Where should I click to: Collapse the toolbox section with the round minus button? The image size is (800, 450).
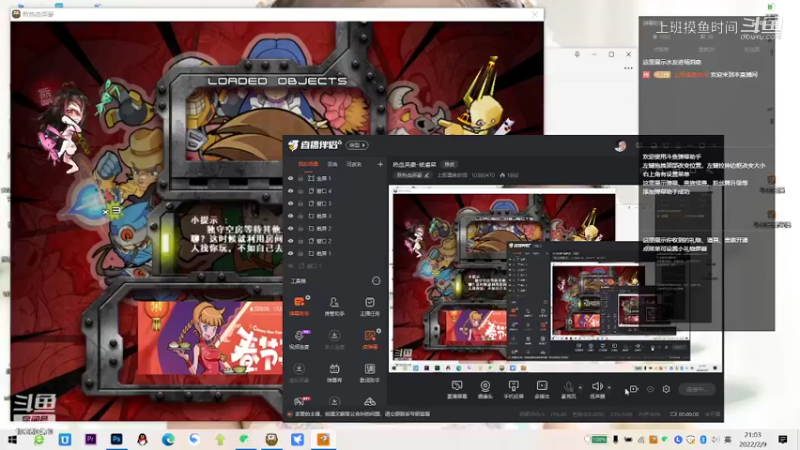click(x=376, y=281)
